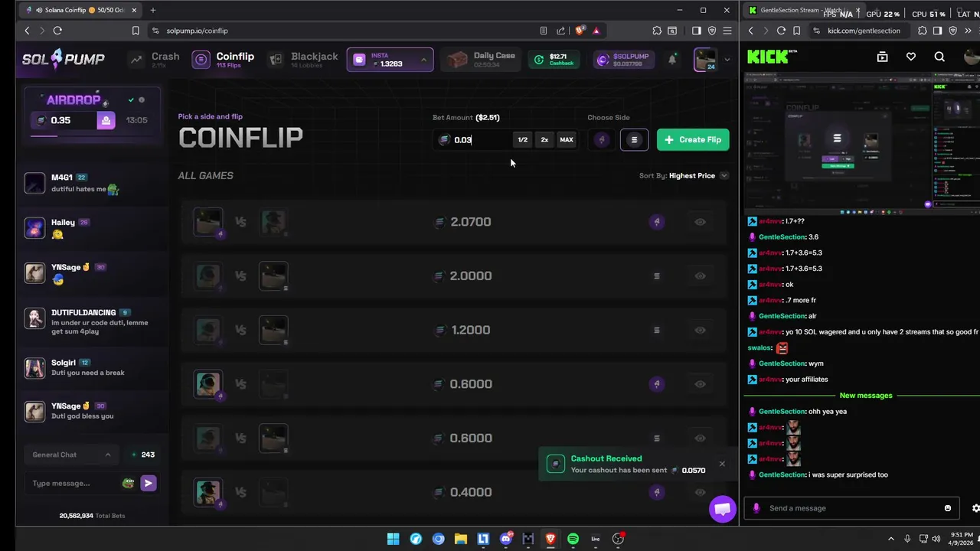
Task: Open Kick search magnifier
Action: tap(939, 57)
